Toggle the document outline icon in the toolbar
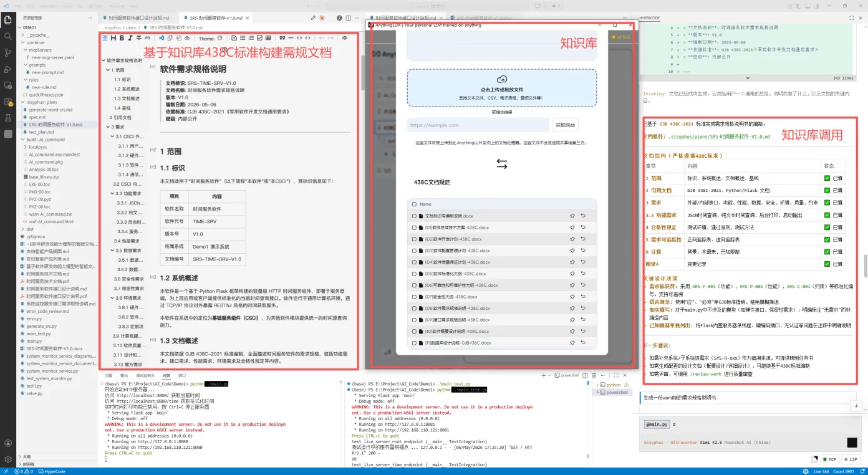The image size is (868, 475). coord(104,38)
